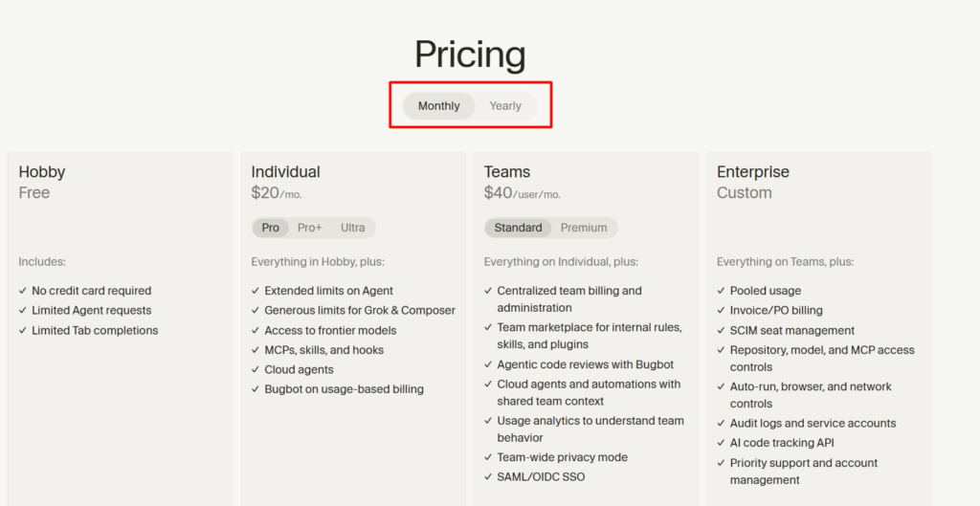Click the Teams plan title
The image size is (980, 506).
[x=507, y=172]
